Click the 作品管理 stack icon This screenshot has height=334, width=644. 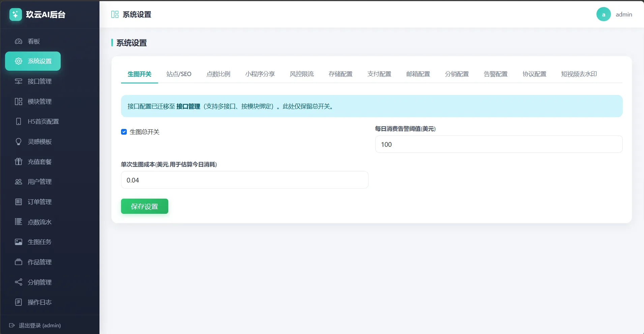(19, 262)
